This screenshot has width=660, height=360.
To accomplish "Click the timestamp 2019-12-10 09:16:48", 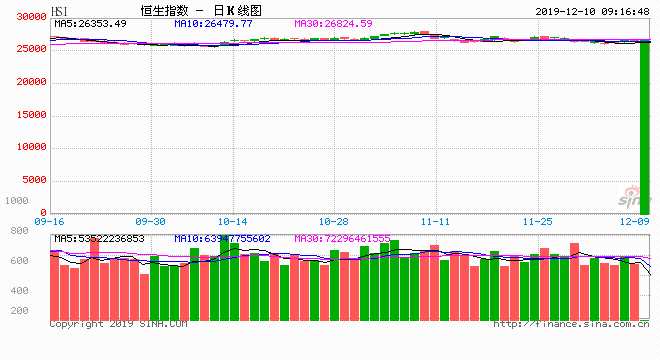I will point(593,11).
